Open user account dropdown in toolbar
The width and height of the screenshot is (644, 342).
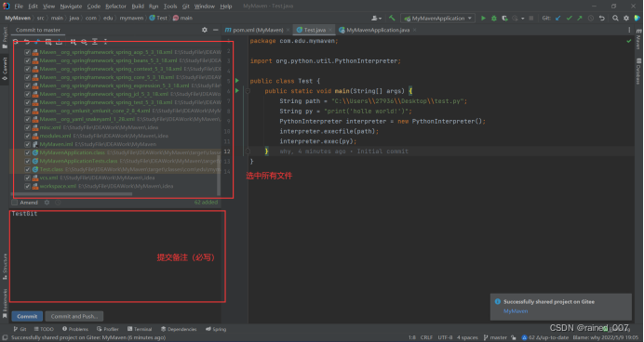click(x=377, y=18)
